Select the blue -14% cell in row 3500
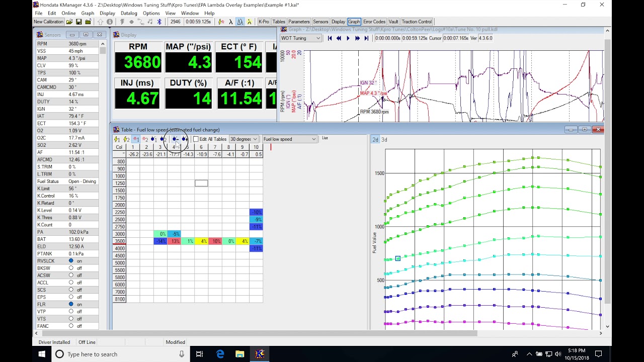The image size is (644, 362). pos(160,241)
